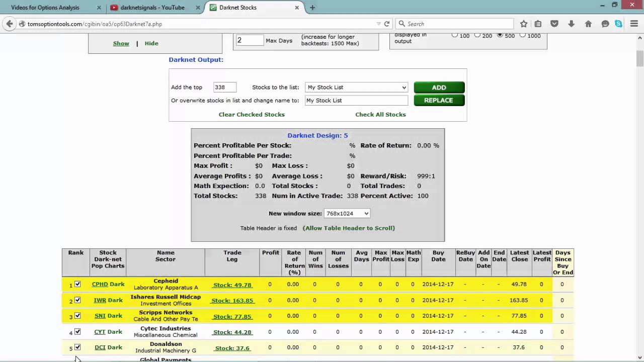Open the bookmarks list icon
Viewport: 644px width, 362px height.
coord(538,24)
